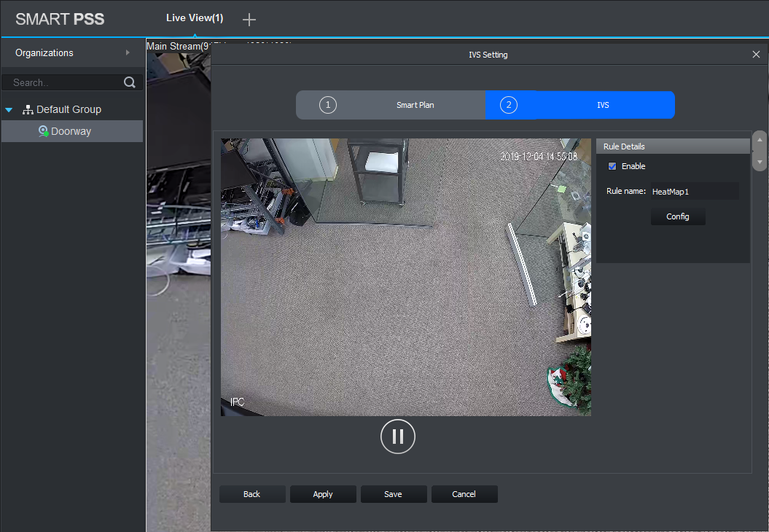Viewport: 769px width, 532px height.
Task: Close the IVS Setting dialog
Action: (x=756, y=55)
